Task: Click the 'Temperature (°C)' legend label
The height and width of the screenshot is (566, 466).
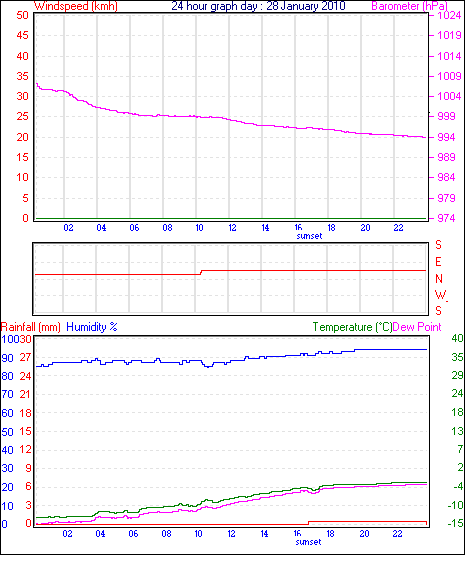Action: click(x=352, y=327)
